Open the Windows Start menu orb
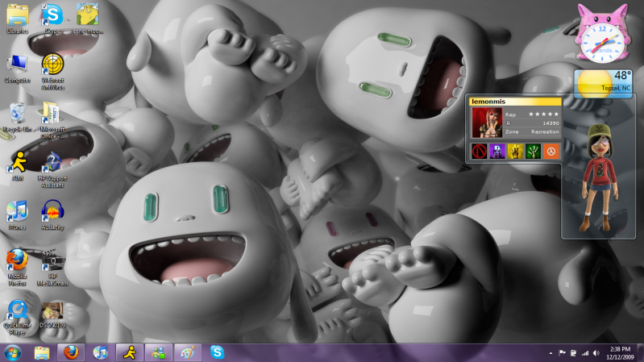644x362 pixels. point(12,353)
